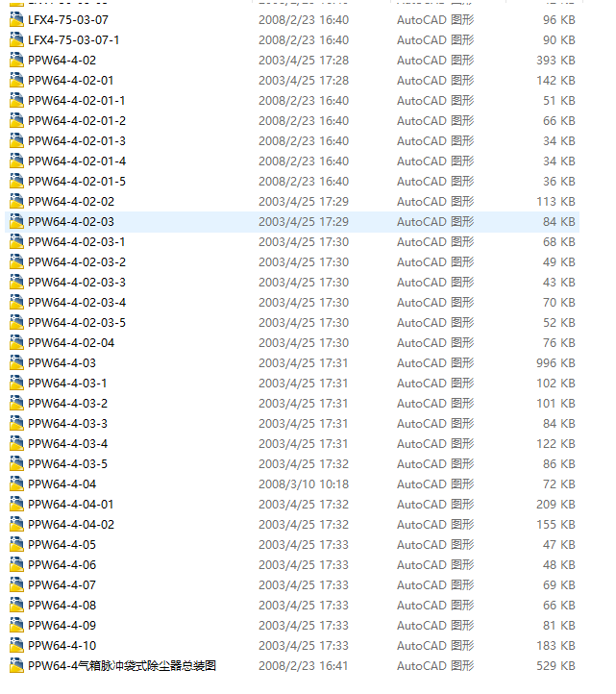Click the icon of PPW64-4-02-03-5
616x694 pixels.
coord(16,323)
